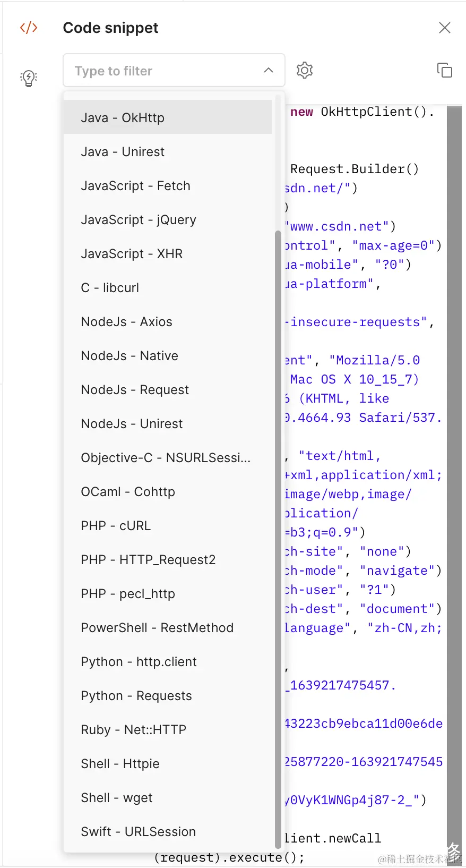This screenshot has height=868, width=466.
Task: Select JavaScript - Fetch option
Action: tap(168, 185)
